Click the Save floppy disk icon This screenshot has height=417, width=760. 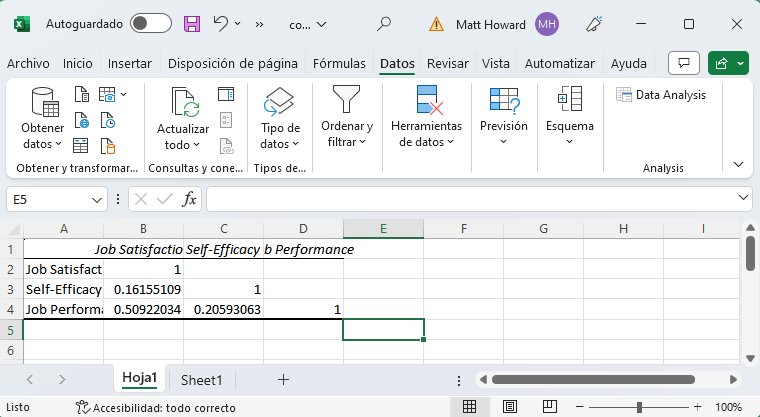[192, 23]
